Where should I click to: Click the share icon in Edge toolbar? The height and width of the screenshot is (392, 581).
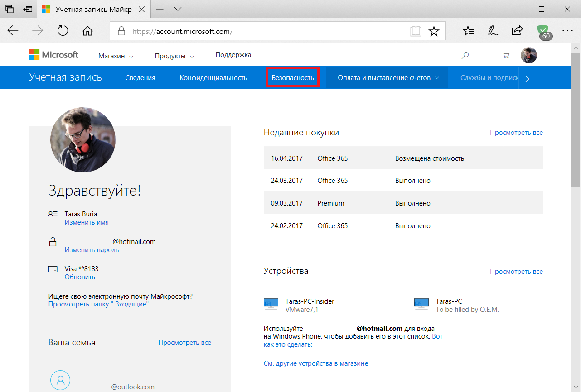click(x=517, y=31)
